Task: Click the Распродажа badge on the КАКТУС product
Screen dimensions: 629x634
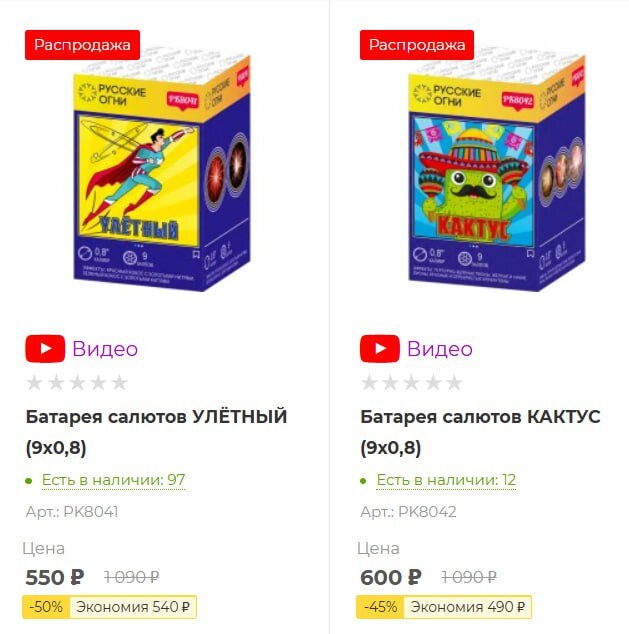Action: (417, 45)
